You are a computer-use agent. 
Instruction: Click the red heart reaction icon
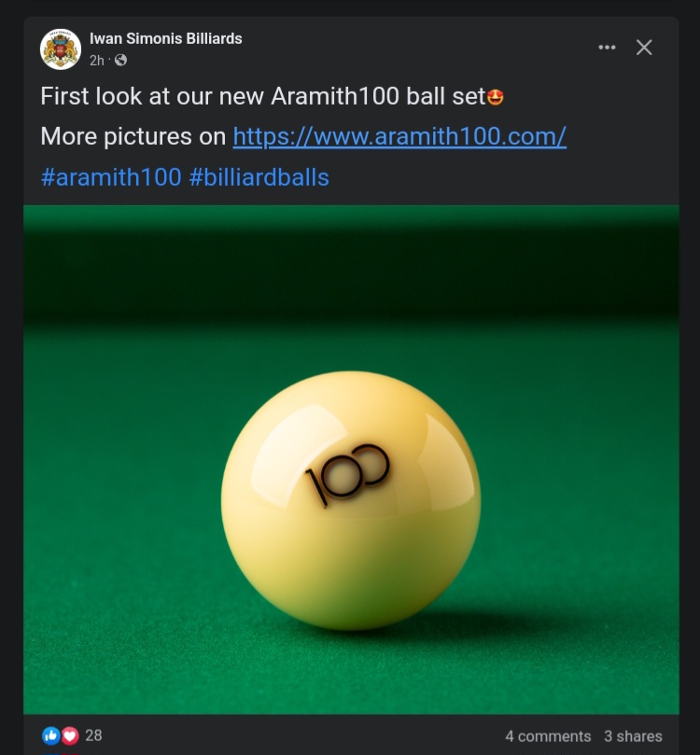coord(70,735)
